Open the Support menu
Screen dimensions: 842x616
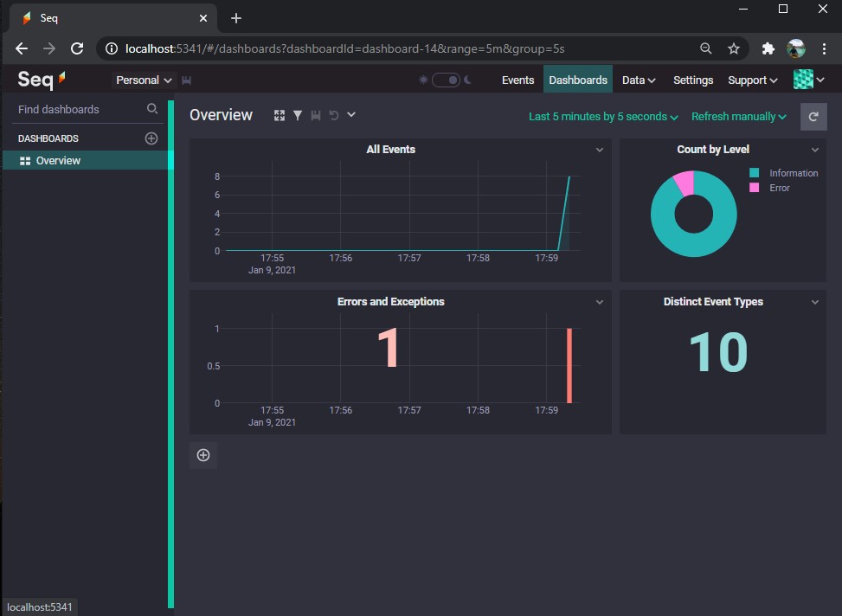pos(752,80)
